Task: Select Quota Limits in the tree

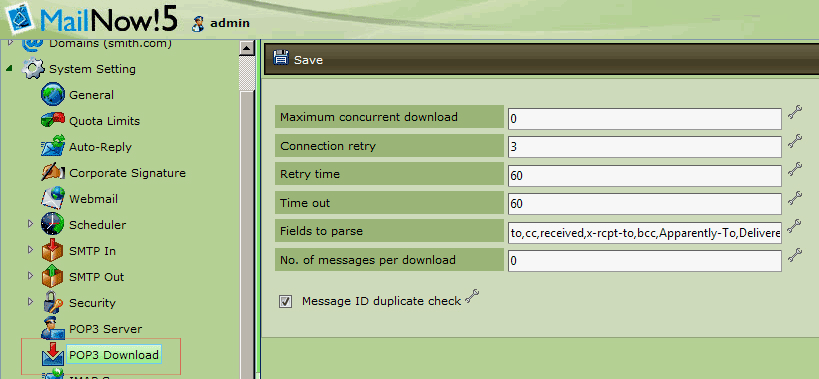Action: pyautogui.click(x=104, y=121)
